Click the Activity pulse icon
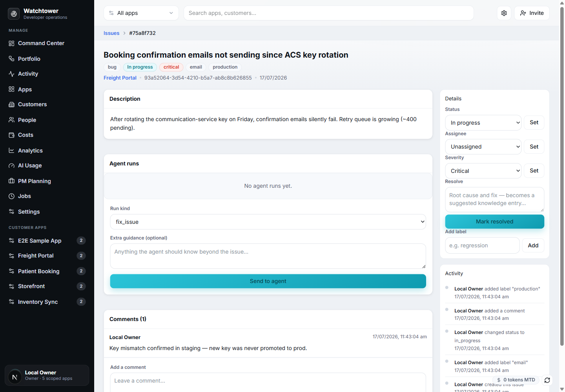Viewport: 565px width, 392px height. 11,74
